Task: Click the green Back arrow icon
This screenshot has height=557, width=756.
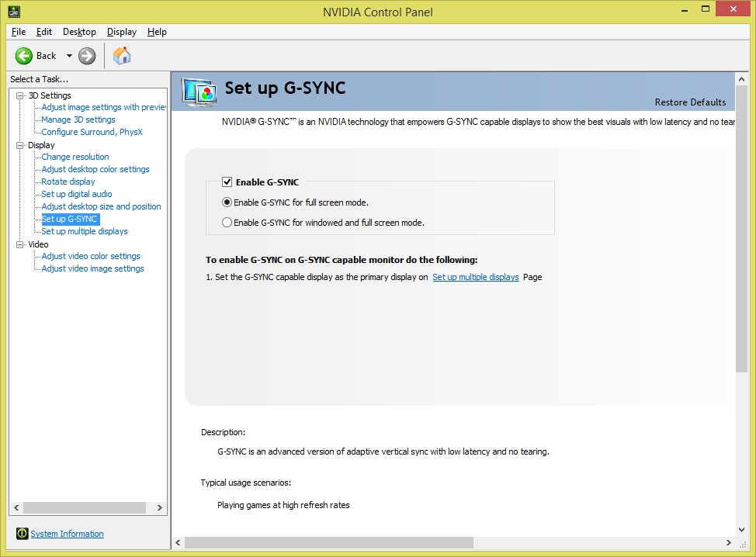Action: coord(23,56)
